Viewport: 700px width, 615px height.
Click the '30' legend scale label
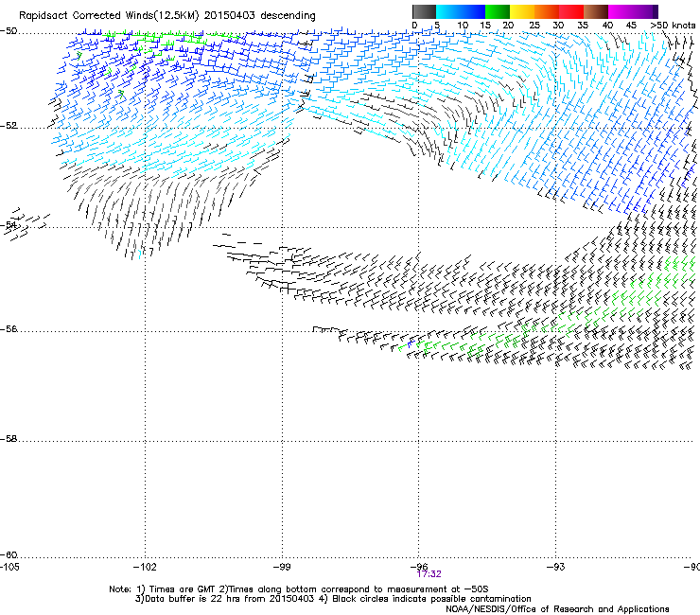point(558,26)
